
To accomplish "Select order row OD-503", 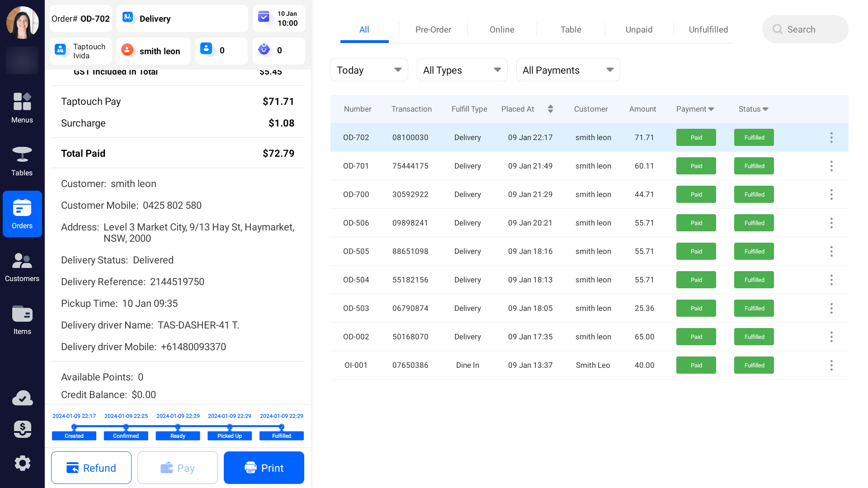I will [589, 308].
